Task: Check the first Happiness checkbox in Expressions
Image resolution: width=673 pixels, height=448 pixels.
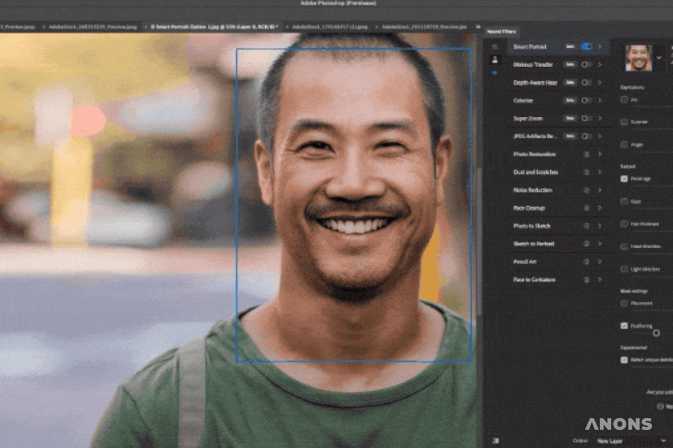Action: [624, 100]
